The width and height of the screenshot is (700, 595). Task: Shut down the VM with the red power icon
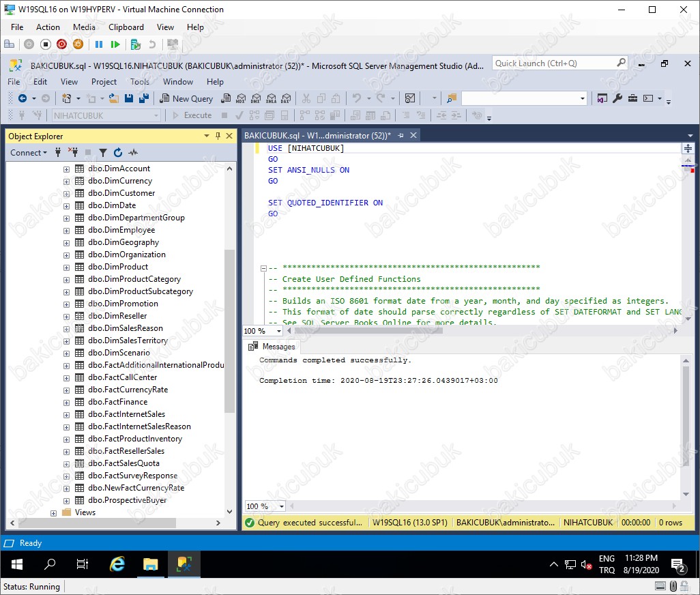coord(61,44)
